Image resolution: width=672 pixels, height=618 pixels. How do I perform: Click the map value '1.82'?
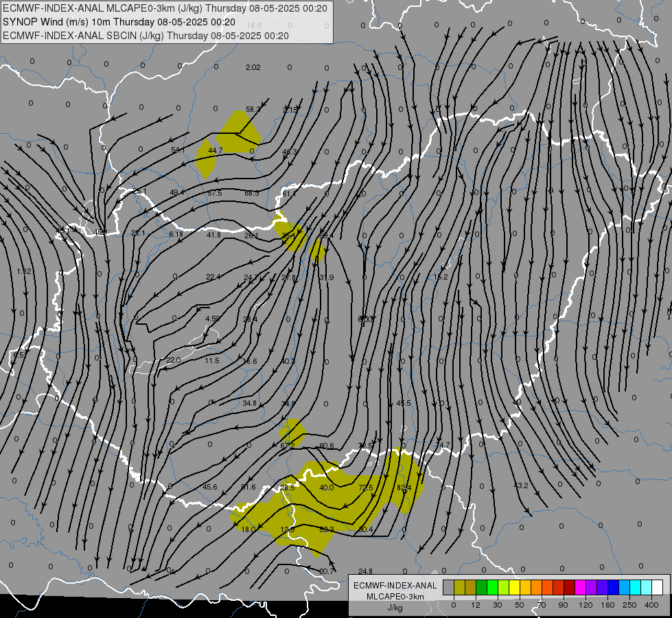24,271
